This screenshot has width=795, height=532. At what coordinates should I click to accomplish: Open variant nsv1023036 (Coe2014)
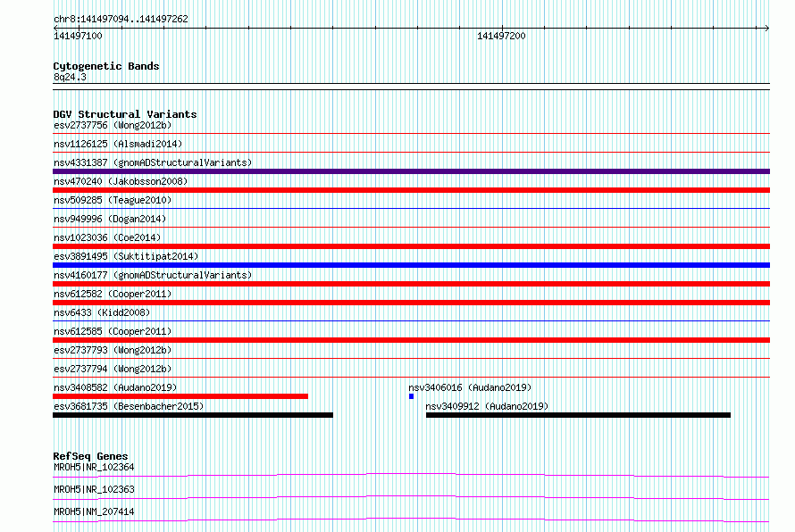click(107, 237)
